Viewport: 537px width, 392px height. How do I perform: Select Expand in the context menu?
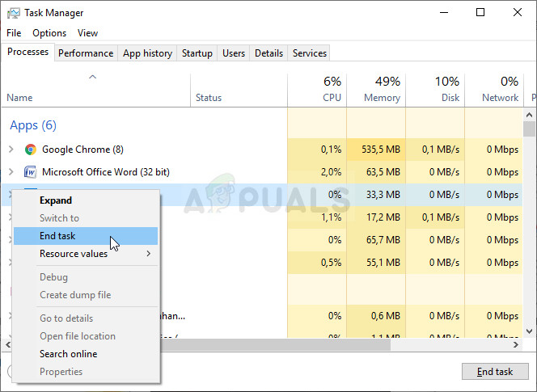[x=56, y=200]
